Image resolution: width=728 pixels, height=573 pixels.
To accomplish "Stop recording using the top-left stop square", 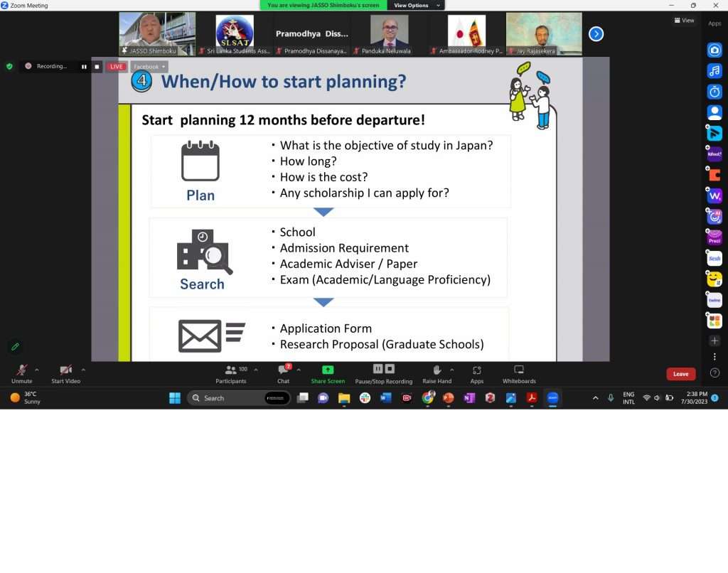I will coord(97,67).
